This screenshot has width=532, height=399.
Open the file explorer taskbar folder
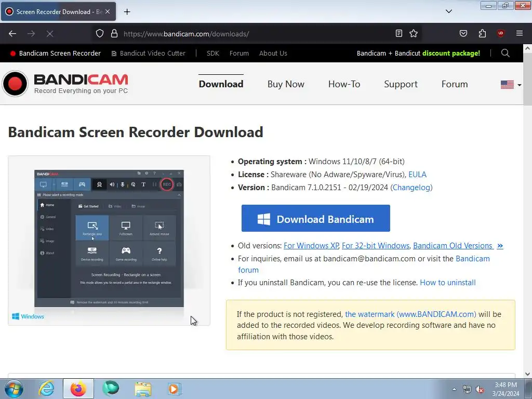click(143, 389)
